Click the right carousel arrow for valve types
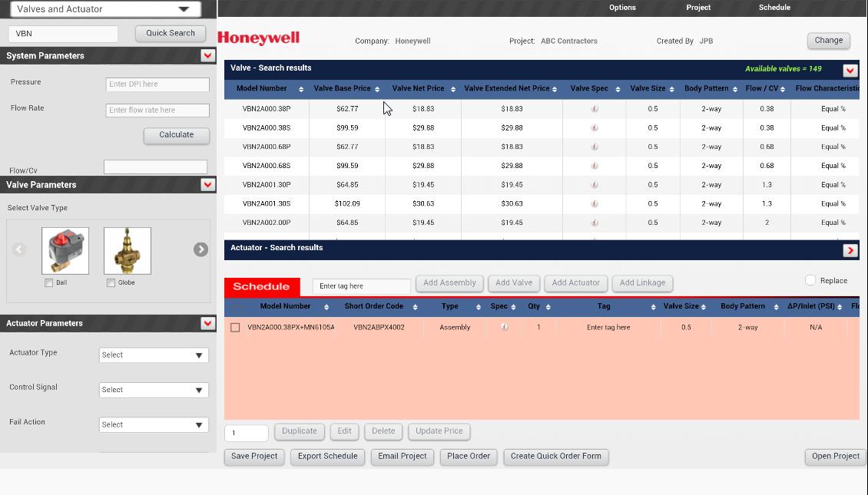 click(200, 249)
